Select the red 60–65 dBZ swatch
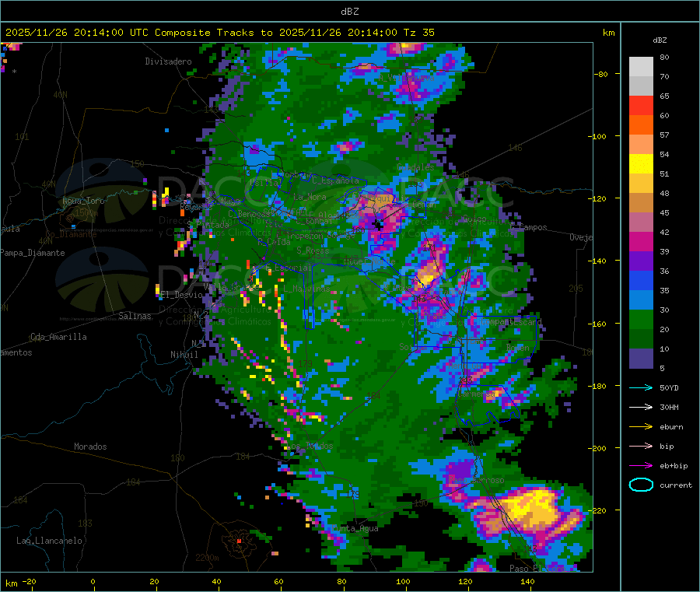 tap(641, 106)
